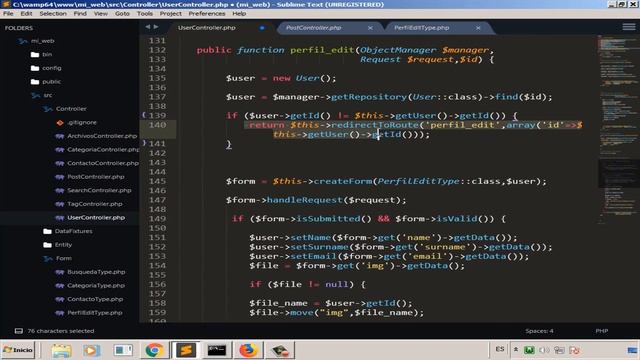The width and height of the screenshot is (640, 360).
Task: Open ContactoType.php from the sidebar
Action: tap(95, 299)
